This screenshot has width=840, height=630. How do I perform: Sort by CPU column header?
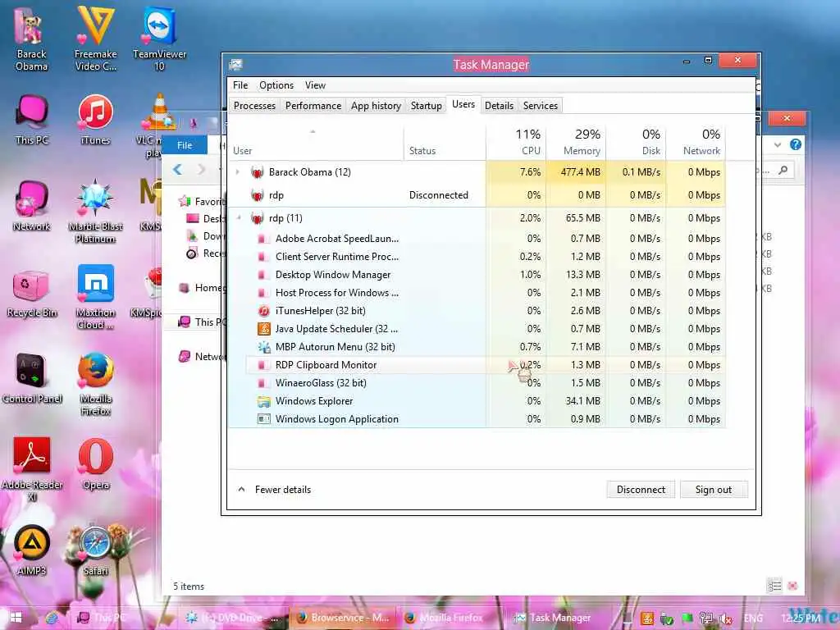tap(516, 143)
